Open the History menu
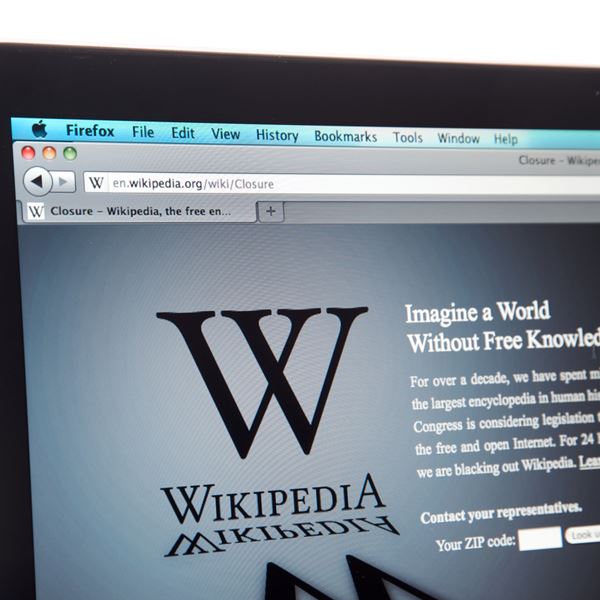This screenshot has height=600, width=600. (x=277, y=135)
